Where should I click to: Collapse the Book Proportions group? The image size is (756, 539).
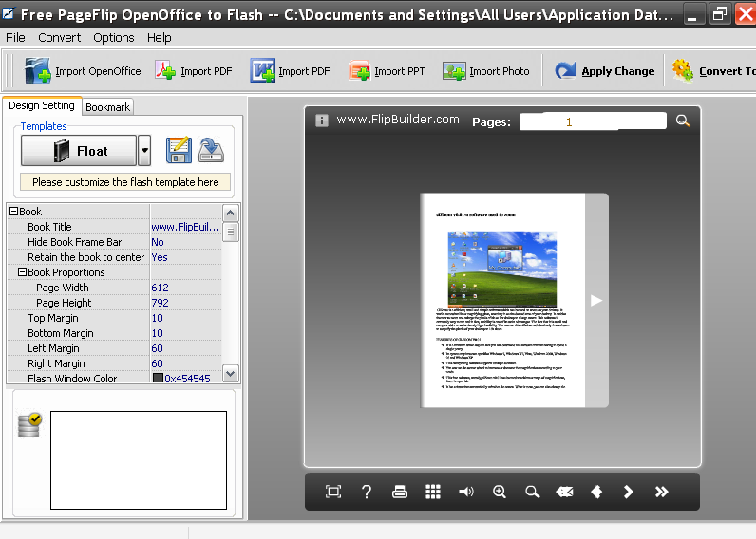coord(22,272)
